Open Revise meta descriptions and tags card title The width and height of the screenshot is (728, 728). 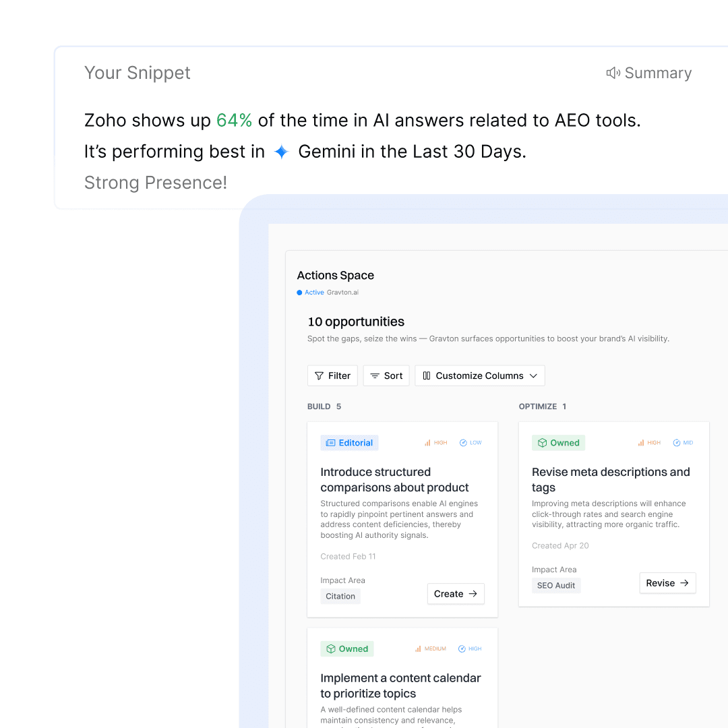tap(611, 480)
